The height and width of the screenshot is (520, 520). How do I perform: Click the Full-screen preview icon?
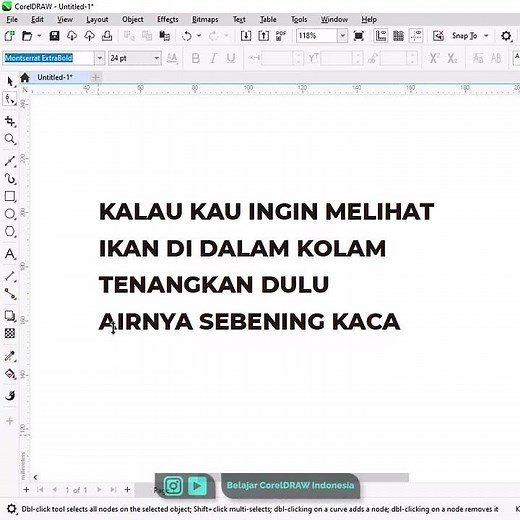point(359,36)
